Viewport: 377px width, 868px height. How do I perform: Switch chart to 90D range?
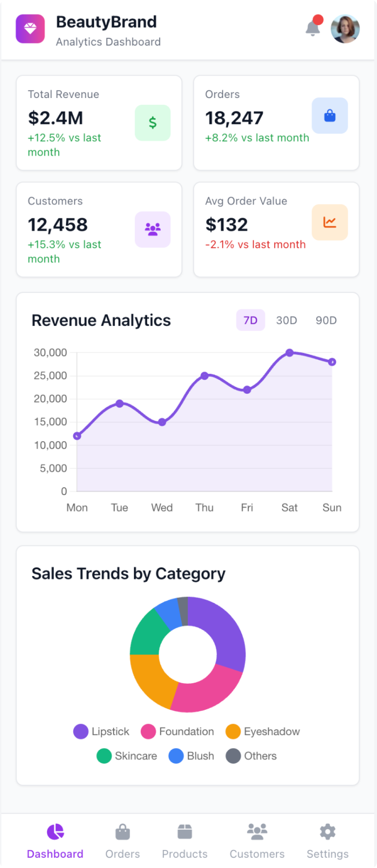tap(326, 320)
